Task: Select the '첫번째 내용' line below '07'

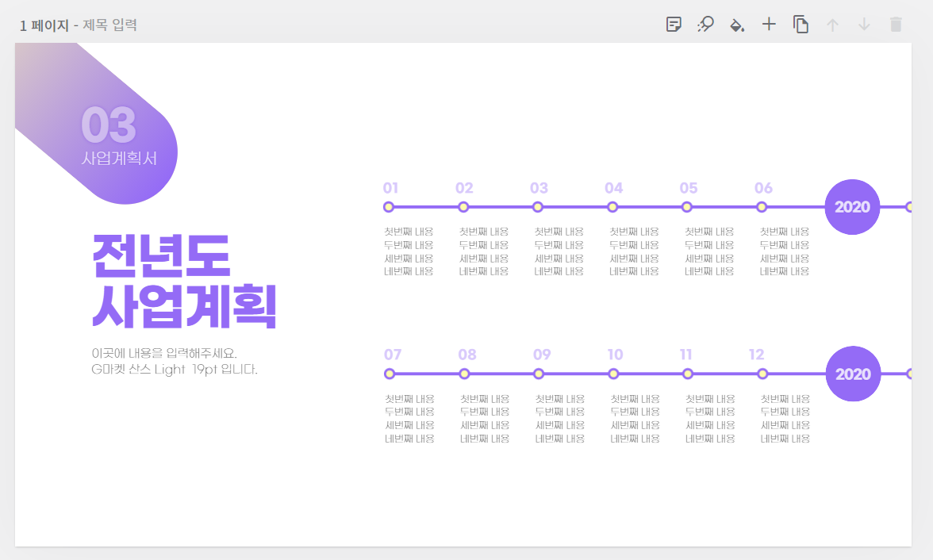Action: click(409, 399)
